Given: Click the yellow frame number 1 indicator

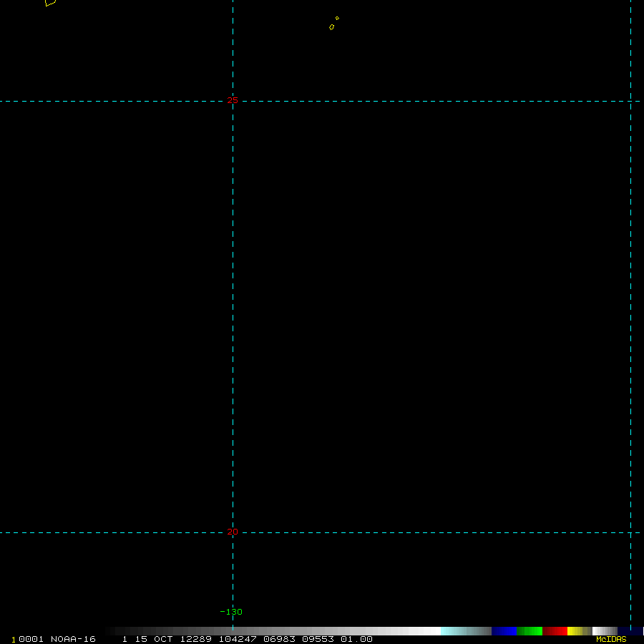Looking at the screenshot, I should click(x=14, y=640).
